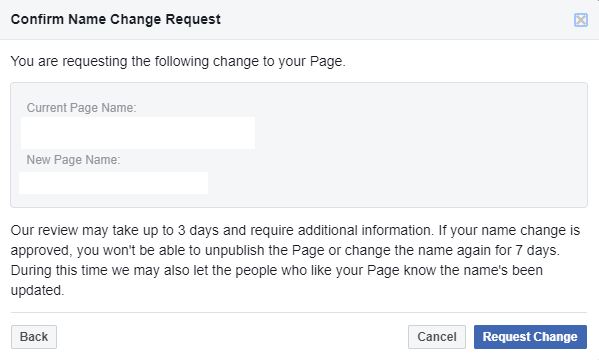Screen dimensions: 599x360
Task: Cancel the name change request
Action: click(x=437, y=337)
